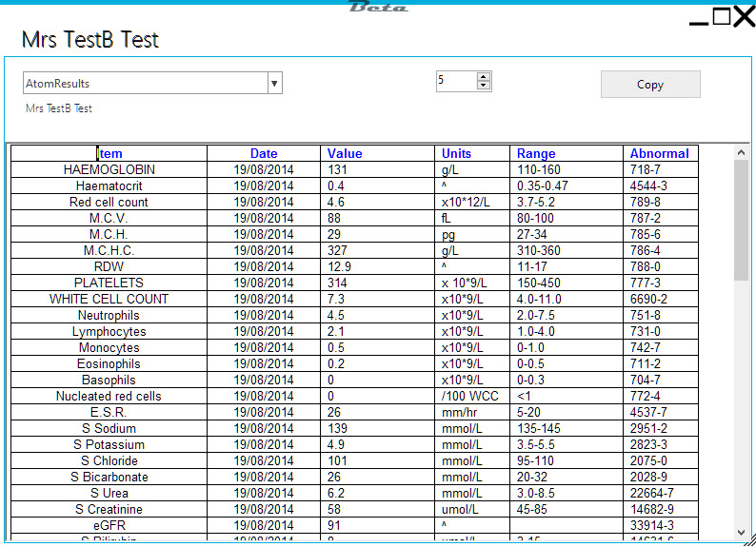Select the HAEMOGLOBIN item cell

point(109,169)
